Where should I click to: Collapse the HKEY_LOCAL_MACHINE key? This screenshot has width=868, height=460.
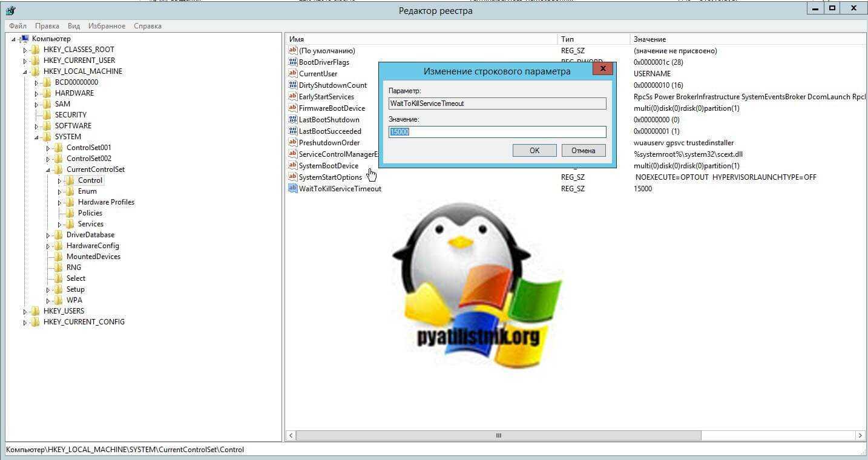25,72
